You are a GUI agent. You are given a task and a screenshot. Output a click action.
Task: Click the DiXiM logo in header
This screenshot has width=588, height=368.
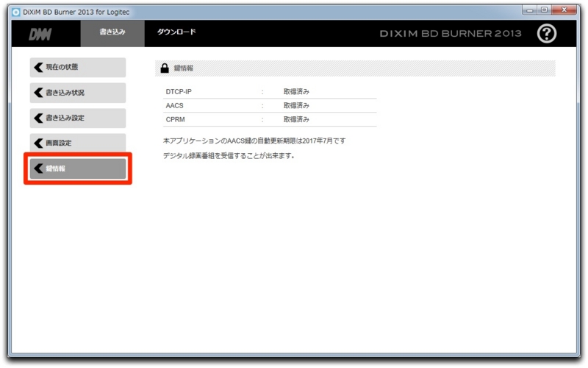click(40, 34)
